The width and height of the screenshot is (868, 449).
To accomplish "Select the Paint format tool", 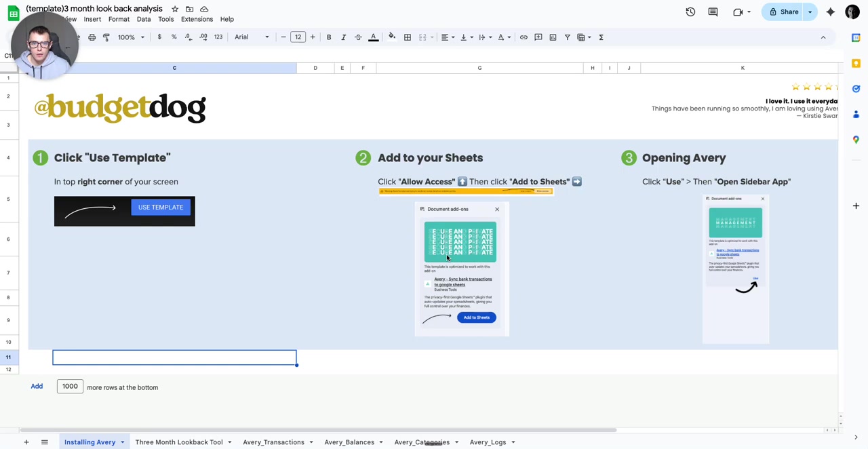I will tap(106, 37).
